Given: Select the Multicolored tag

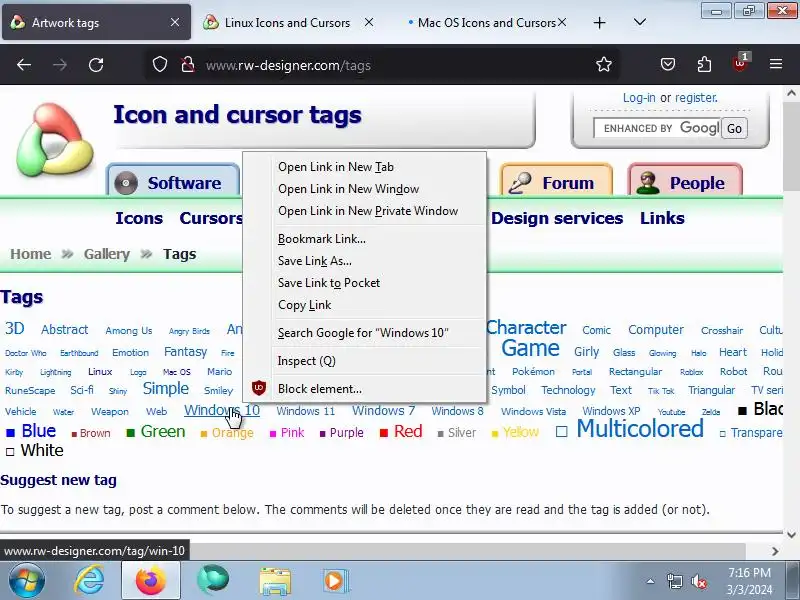Looking at the screenshot, I should tap(640, 429).
